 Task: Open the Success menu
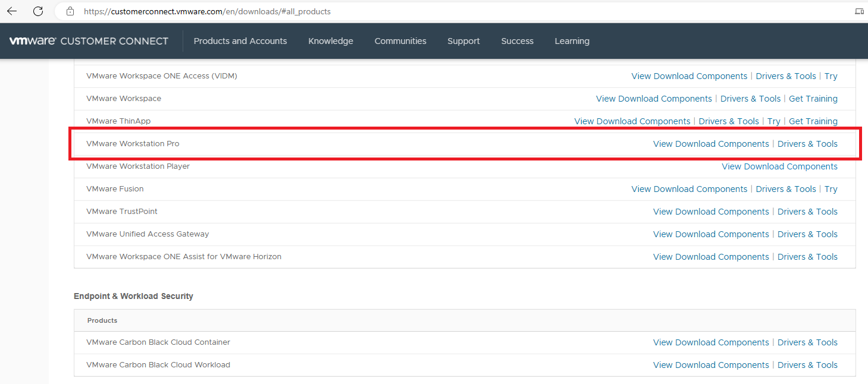click(x=517, y=41)
